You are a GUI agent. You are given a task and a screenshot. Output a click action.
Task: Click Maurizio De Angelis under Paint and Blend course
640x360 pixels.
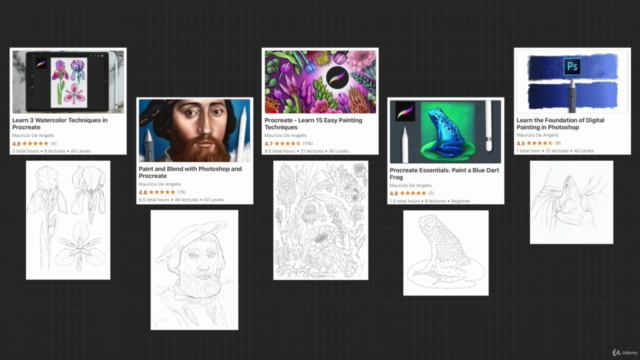coord(160,184)
